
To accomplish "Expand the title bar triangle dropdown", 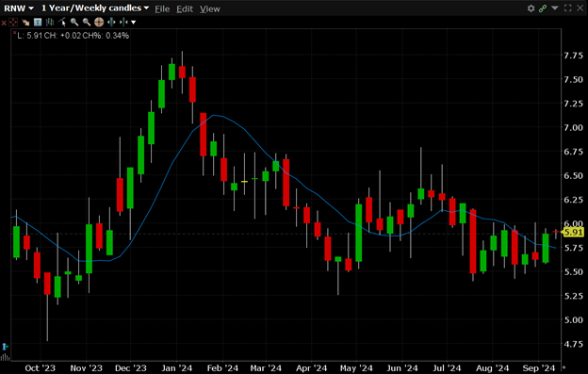I will (555, 8).
